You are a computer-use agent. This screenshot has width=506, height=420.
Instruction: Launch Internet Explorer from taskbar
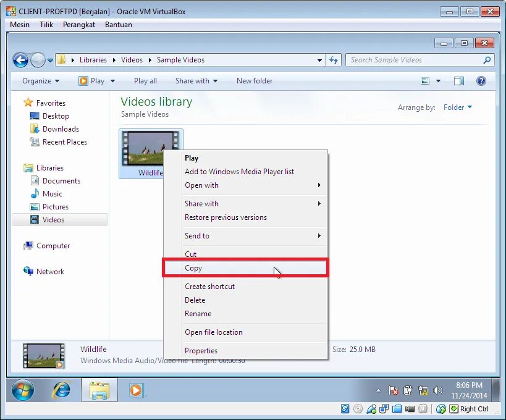point(61,390)
